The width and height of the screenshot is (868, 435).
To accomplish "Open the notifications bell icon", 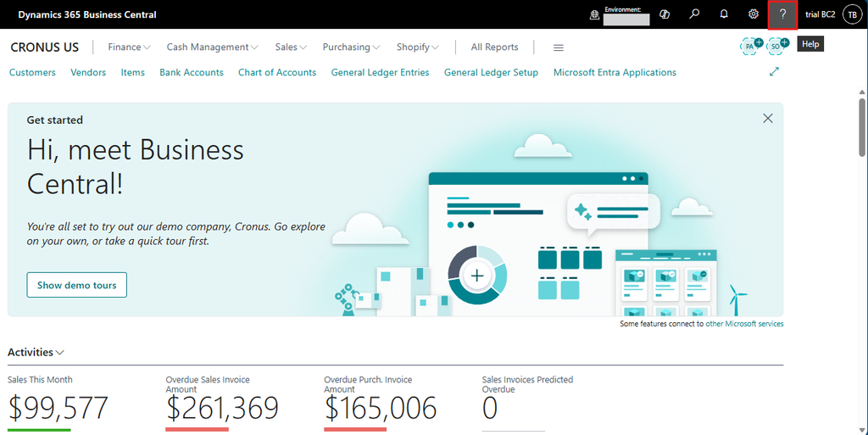I will point(724,14).
